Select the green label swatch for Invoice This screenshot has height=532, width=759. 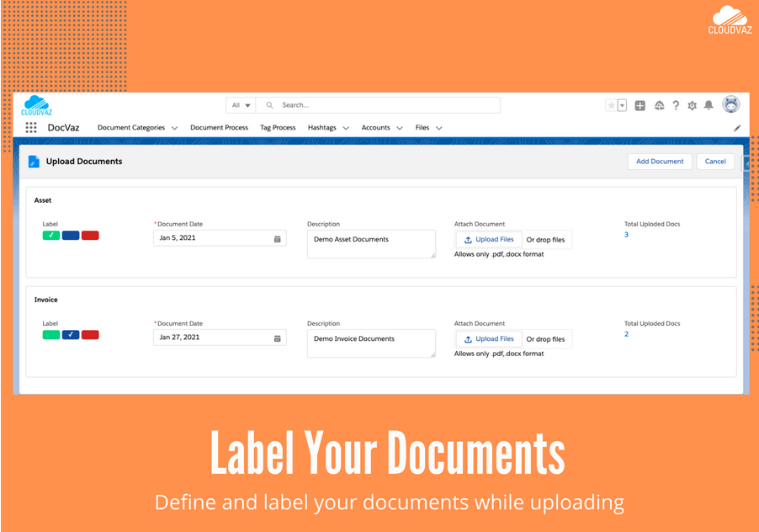pos(51,334)
